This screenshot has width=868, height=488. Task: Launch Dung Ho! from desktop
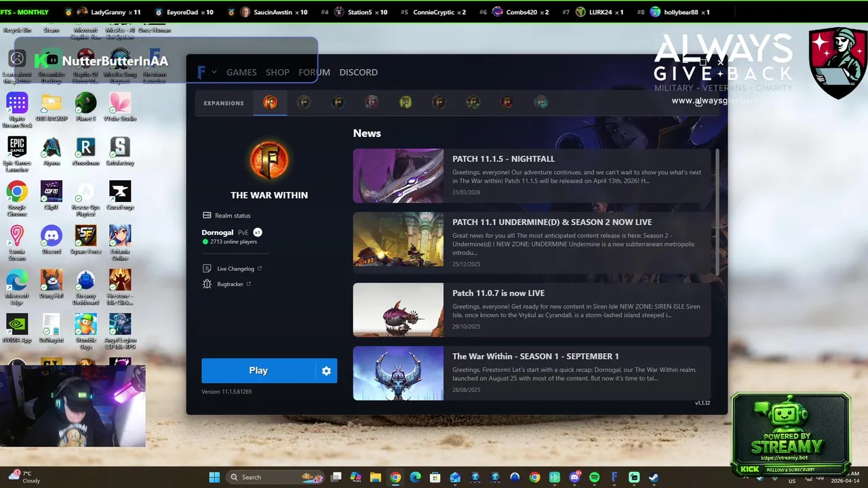(52, 285)
